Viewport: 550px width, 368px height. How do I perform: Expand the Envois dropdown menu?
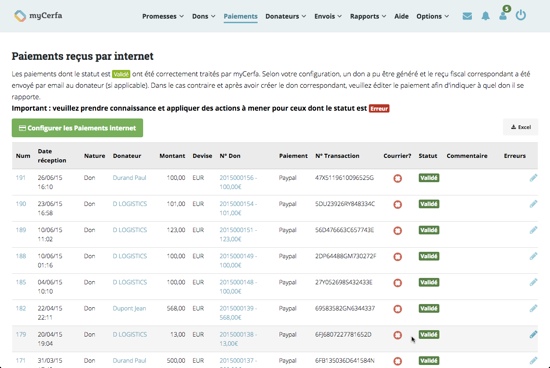coord(328,16)
